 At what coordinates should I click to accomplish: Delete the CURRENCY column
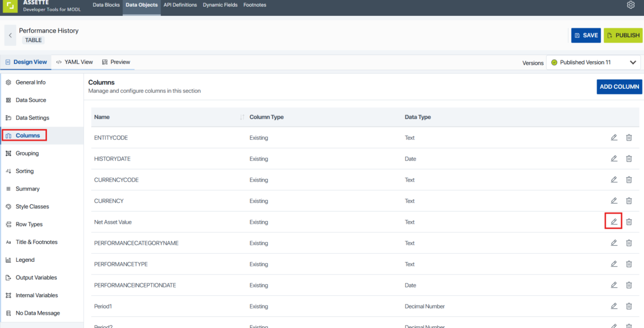[x=629, y=201]
